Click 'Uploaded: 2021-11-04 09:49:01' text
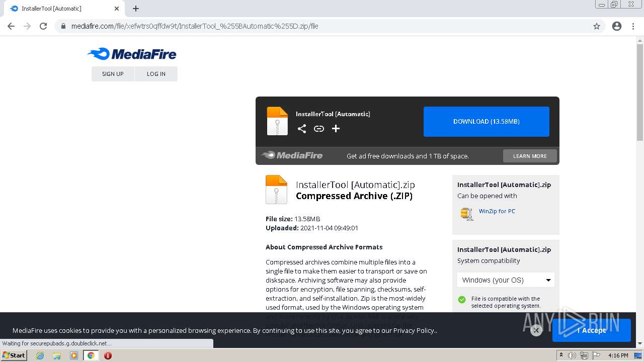 [x=312, y=228]
